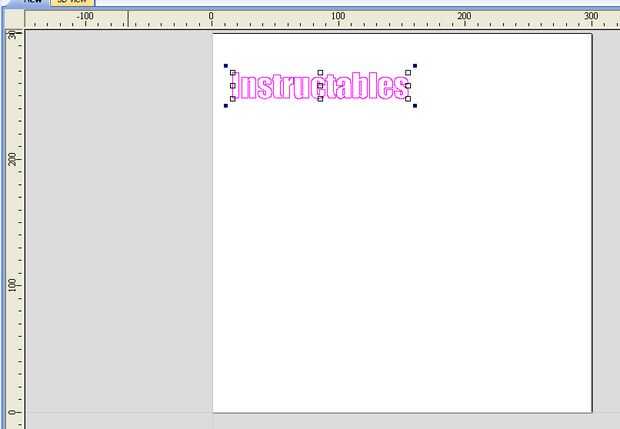Click the top-right dark blue rotation handle

pos(415,66)
